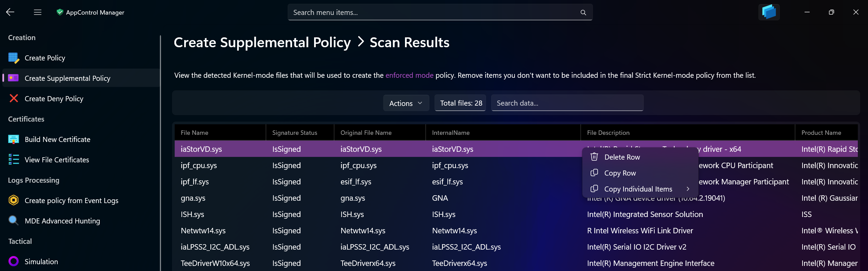Click IsSigned status of gna.sys row
This screenshot has width=868, height=271.
(x=287, y=198)
